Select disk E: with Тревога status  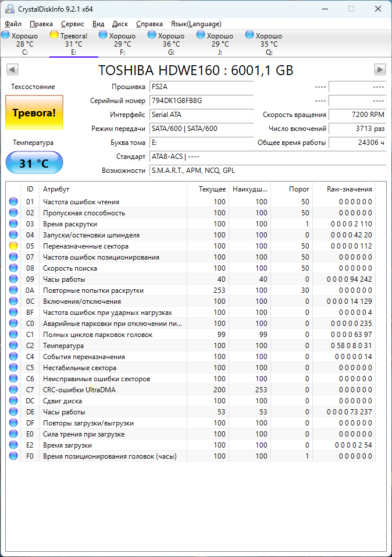73,43
